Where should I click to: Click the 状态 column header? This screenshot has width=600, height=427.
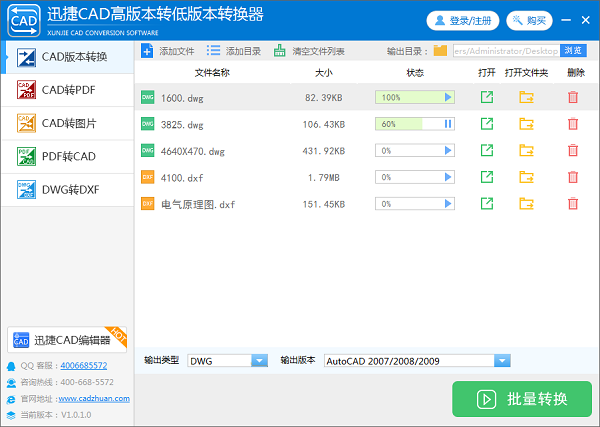tap(415, 73)
